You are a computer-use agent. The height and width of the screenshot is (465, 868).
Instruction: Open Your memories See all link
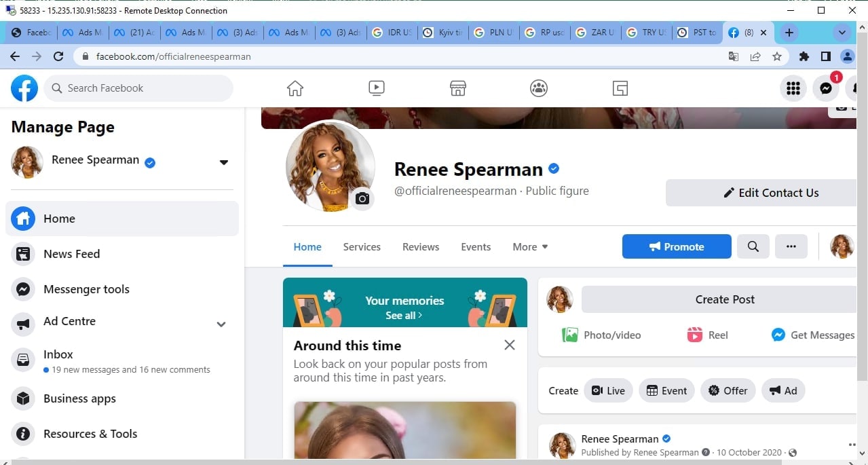pyautogui.click(x=404, y=316)
